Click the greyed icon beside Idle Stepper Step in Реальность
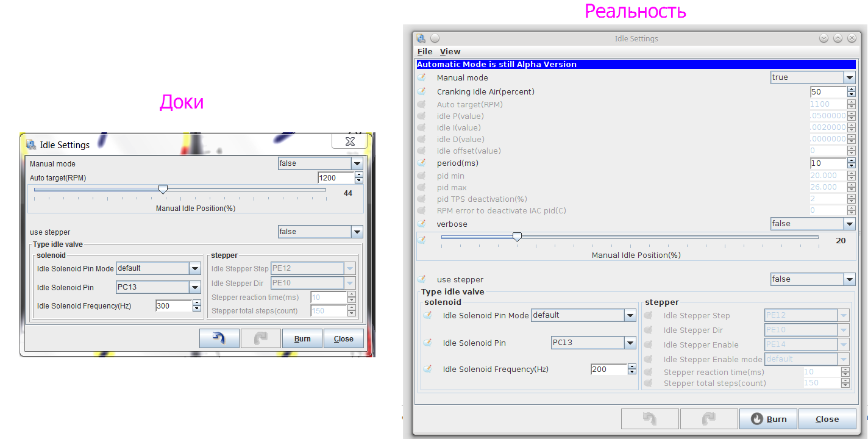Image resolution: width=868 pixels, height=439 pixels. click(649, 315)
